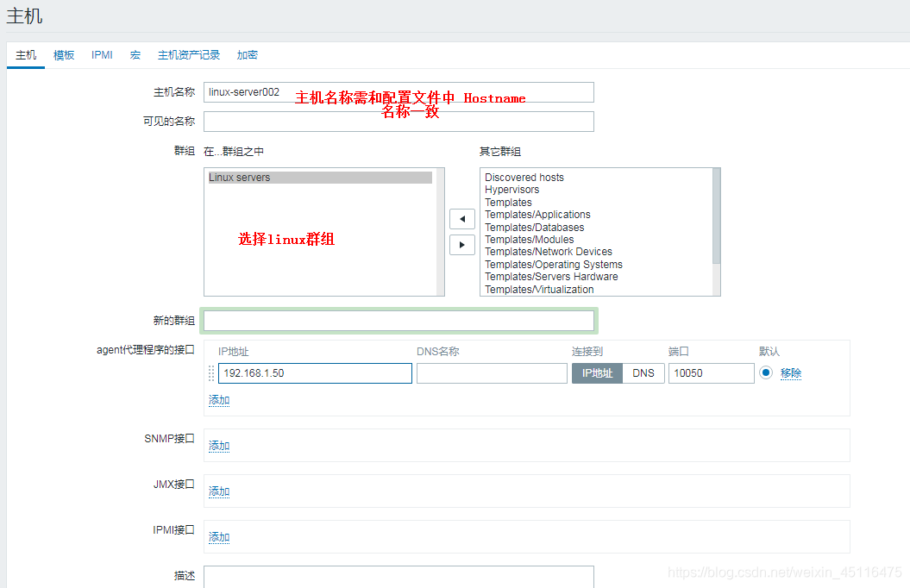The width and height of the screenshot is (910, 588).
Task: Open the 加密 tab
Action: [248, 55]
